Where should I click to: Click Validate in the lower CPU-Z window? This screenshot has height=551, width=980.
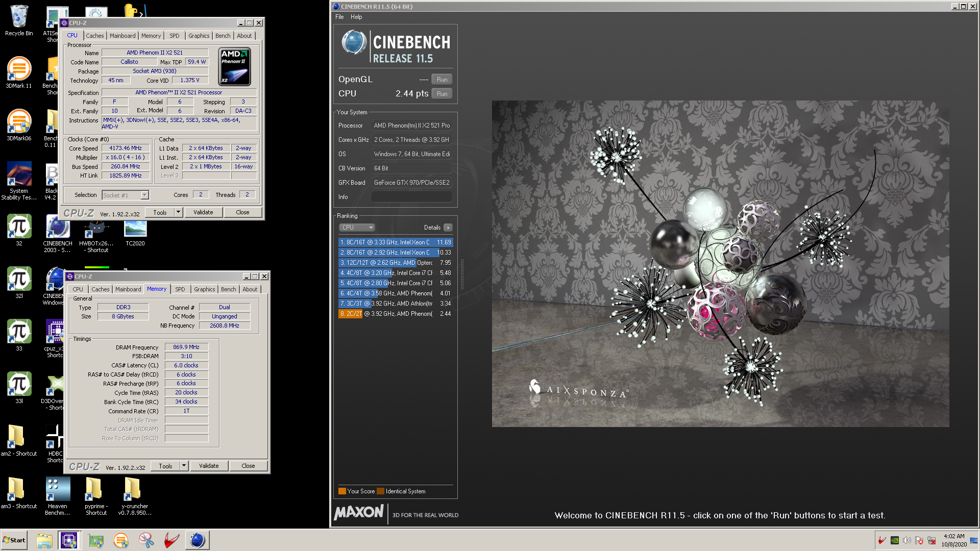209,466
